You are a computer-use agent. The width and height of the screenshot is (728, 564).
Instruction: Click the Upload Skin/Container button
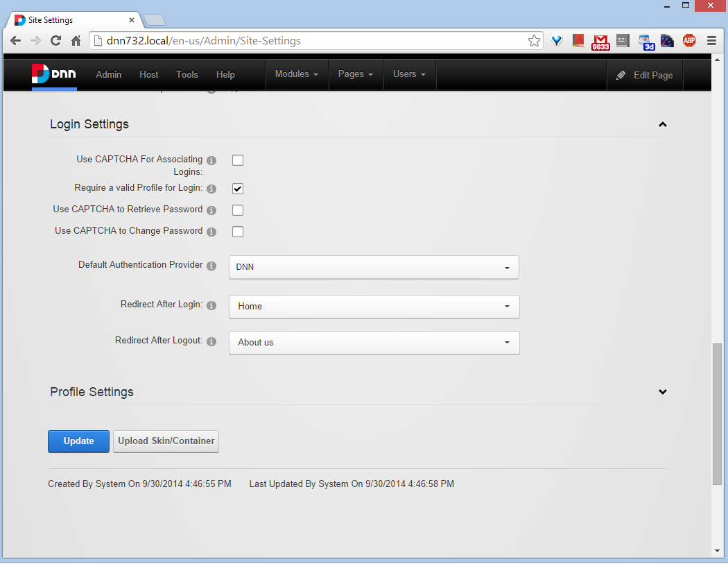point(166,441)
